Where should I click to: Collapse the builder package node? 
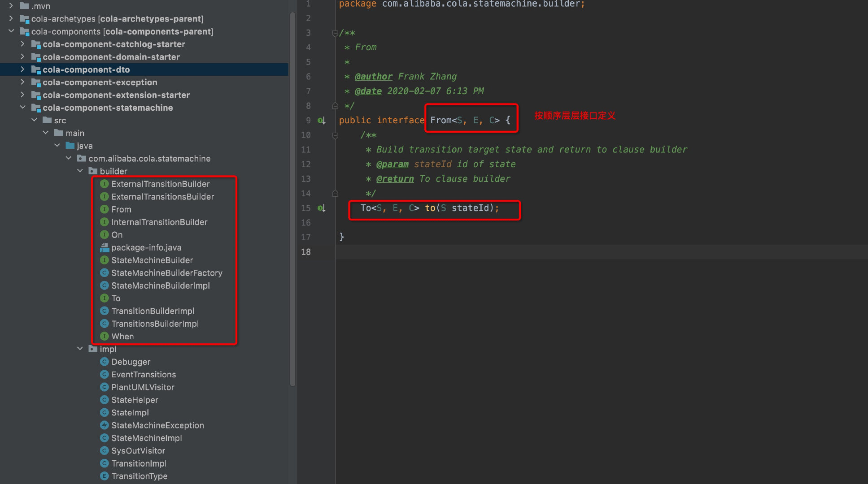pos(80,171)
